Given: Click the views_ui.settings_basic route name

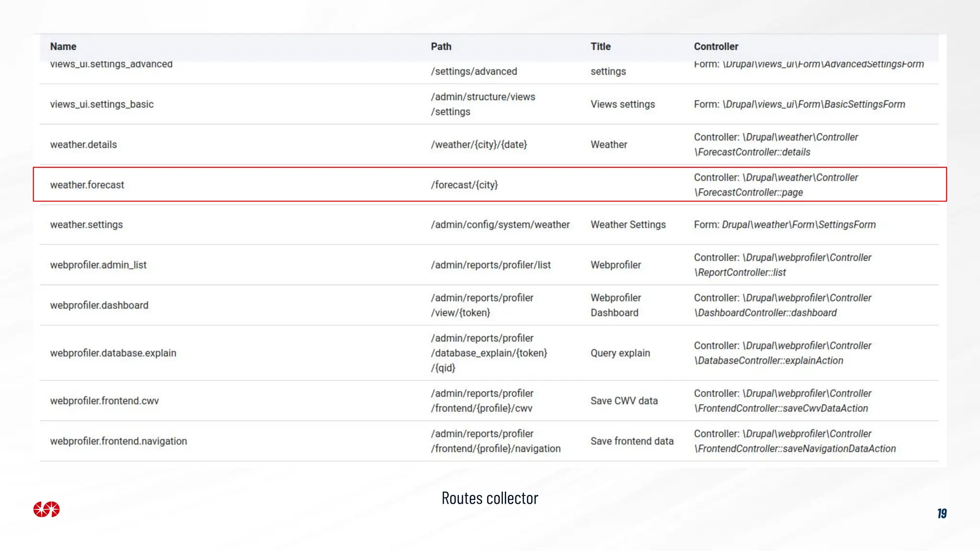Looking at the screenshot, I should point(101,104).
